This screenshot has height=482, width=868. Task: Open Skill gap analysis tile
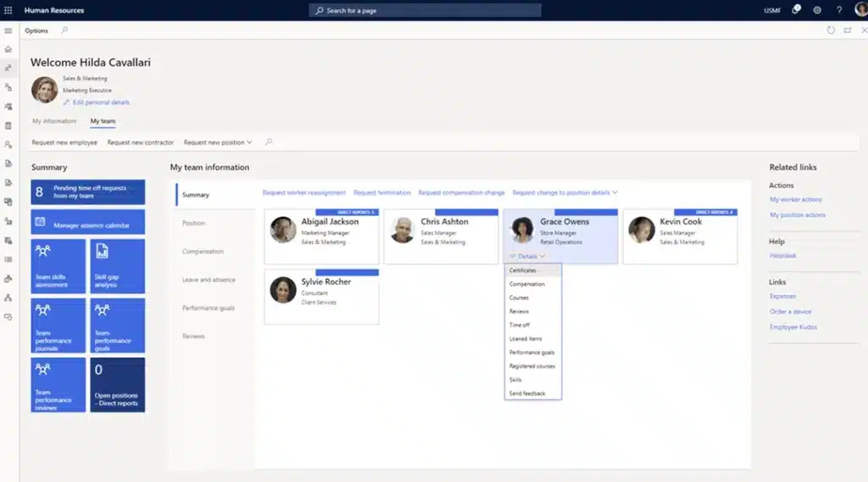coord(117,266)
